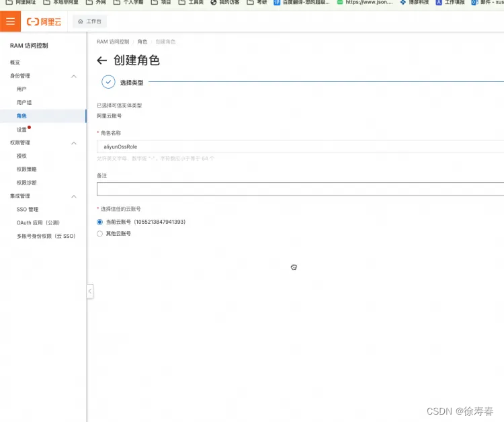Open 权限诊断 in the sidebar
Image resolution: width=504 pixels, height=422 pixels.
coord(27,183)
